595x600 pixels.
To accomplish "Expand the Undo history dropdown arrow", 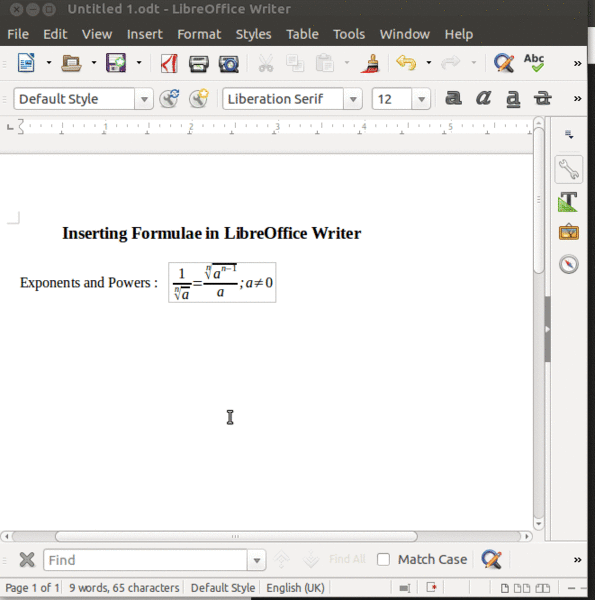I will (x=429, y=62).
